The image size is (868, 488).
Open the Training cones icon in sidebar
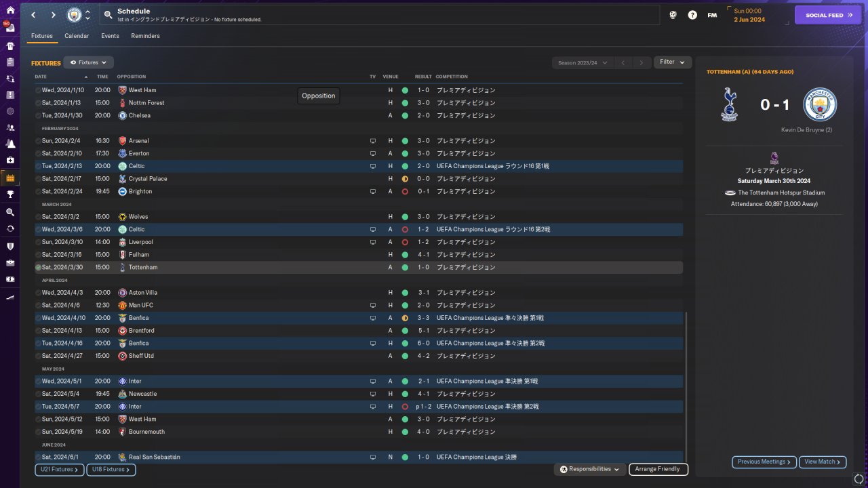[x=10, y=144]
